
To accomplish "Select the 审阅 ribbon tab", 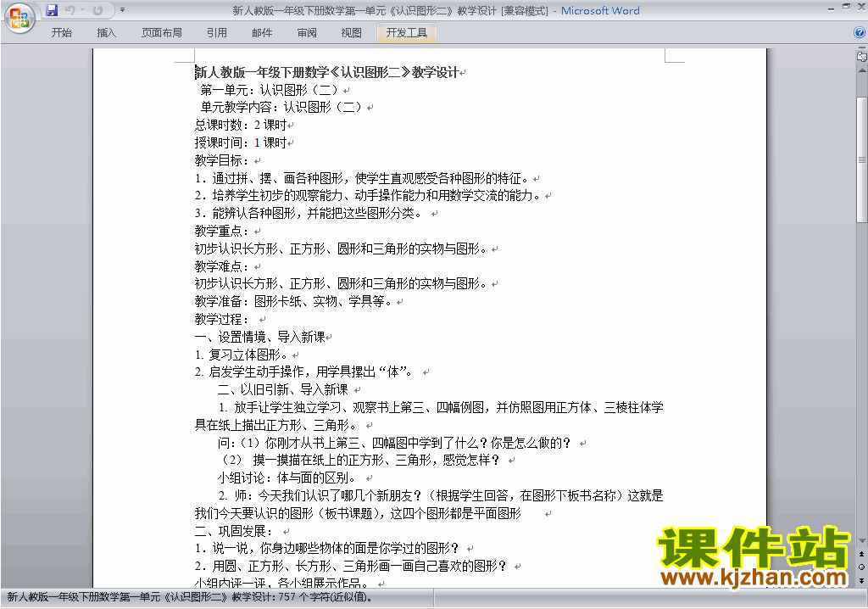I will click(307, 33).
